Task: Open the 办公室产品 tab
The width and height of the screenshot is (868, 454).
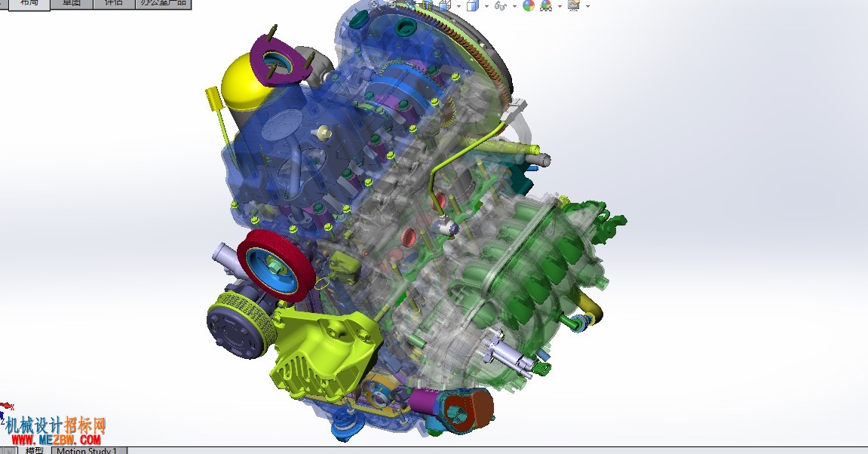Action: pos(164,3)
